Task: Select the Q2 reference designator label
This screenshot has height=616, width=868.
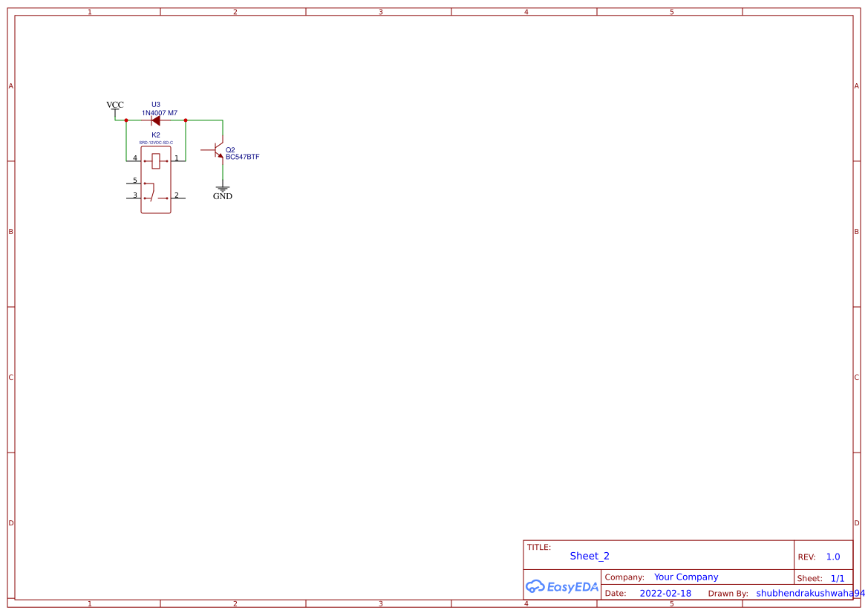Action: coord(230,149)
